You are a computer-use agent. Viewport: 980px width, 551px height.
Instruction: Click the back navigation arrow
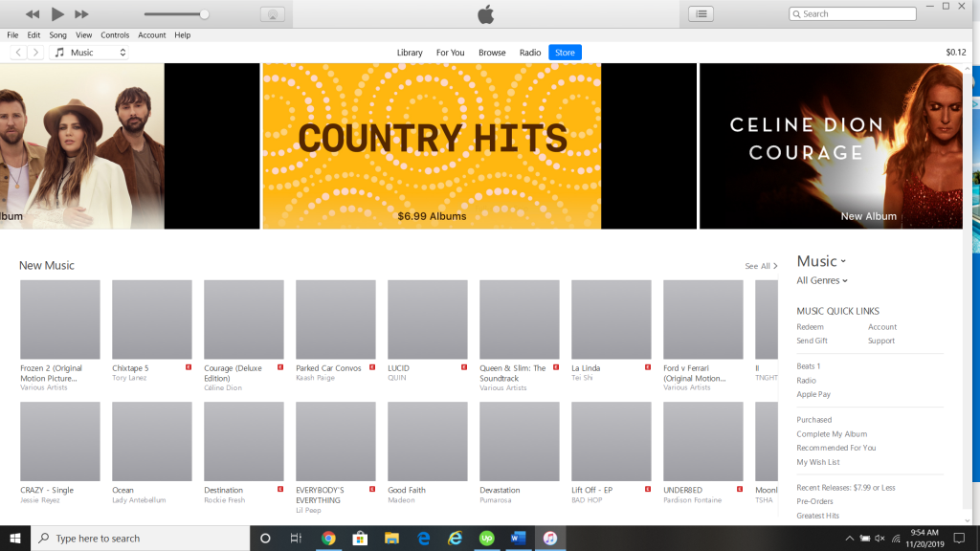coord(19,53)
